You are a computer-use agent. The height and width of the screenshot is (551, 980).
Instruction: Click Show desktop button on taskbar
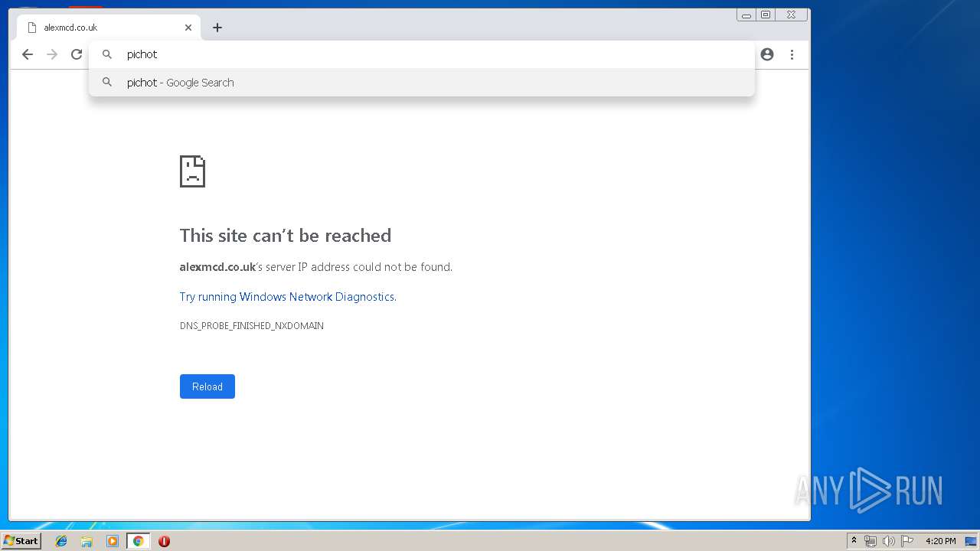tap(972, 541)
